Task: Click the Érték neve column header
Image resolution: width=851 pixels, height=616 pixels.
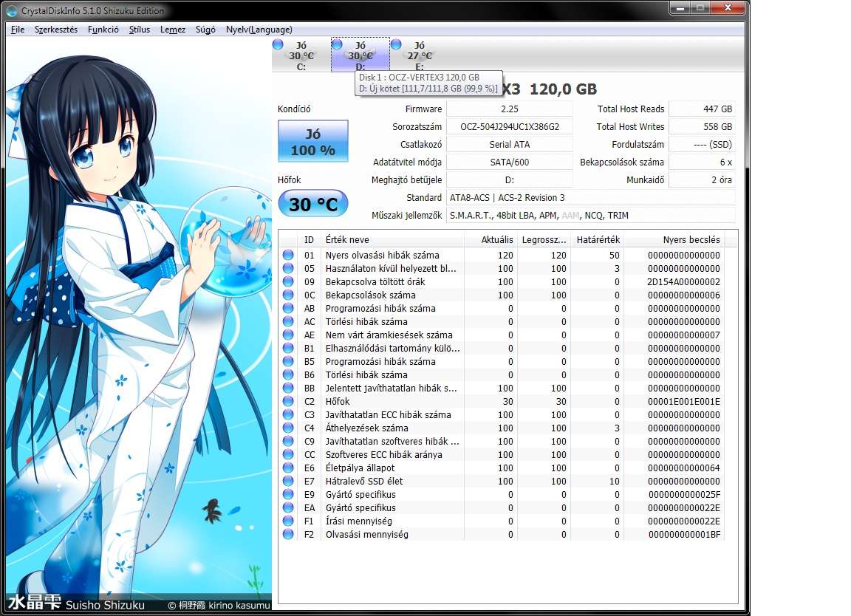Action: (392, 239)
